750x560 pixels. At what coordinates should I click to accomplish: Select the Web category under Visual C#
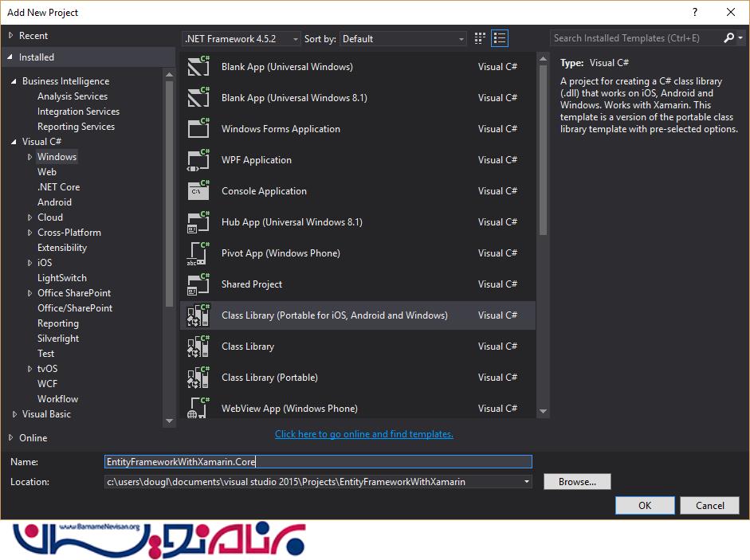47,172
